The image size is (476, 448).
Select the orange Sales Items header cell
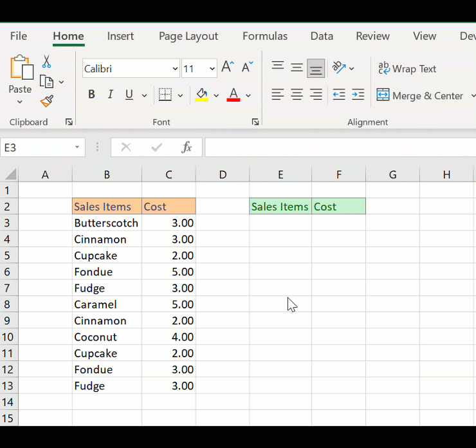click(107, 206)
